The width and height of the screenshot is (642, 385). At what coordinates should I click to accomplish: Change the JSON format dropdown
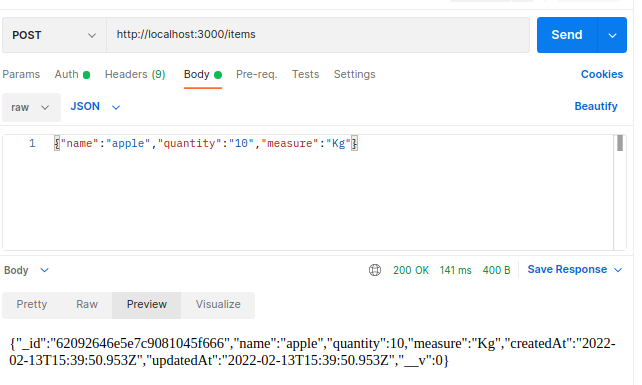click(x=95, y=106)
